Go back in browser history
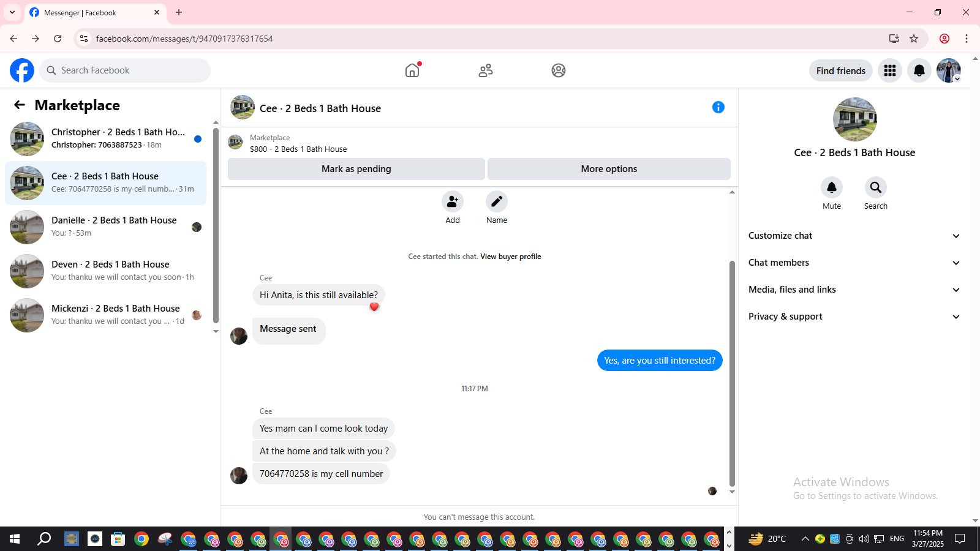 (13, 39)
